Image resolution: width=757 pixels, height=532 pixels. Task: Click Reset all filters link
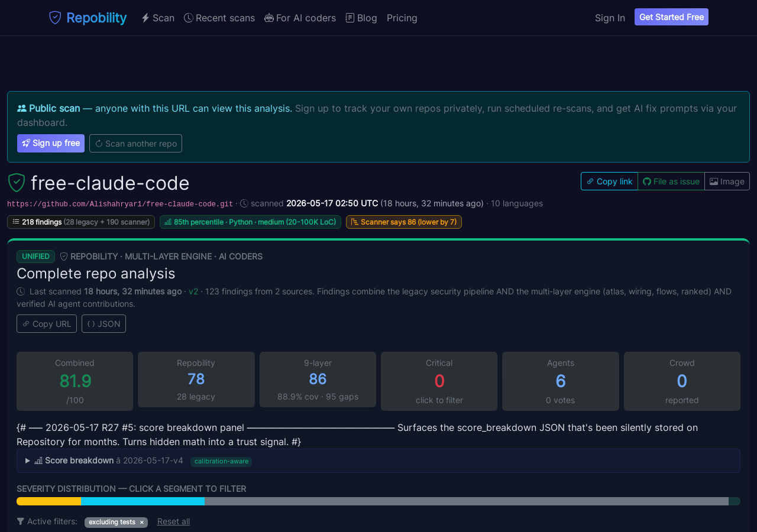tap(173, 521)
